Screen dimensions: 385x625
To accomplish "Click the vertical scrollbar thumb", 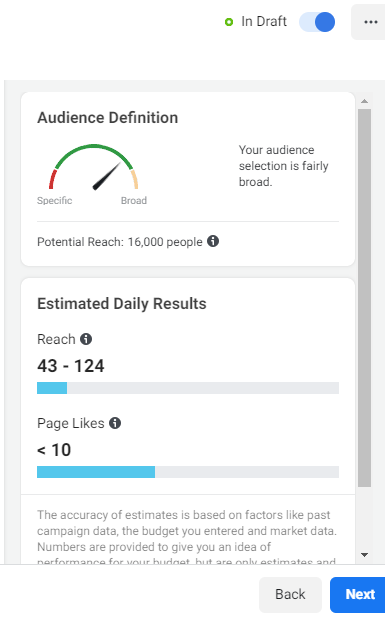I will (x=364, y=298).
